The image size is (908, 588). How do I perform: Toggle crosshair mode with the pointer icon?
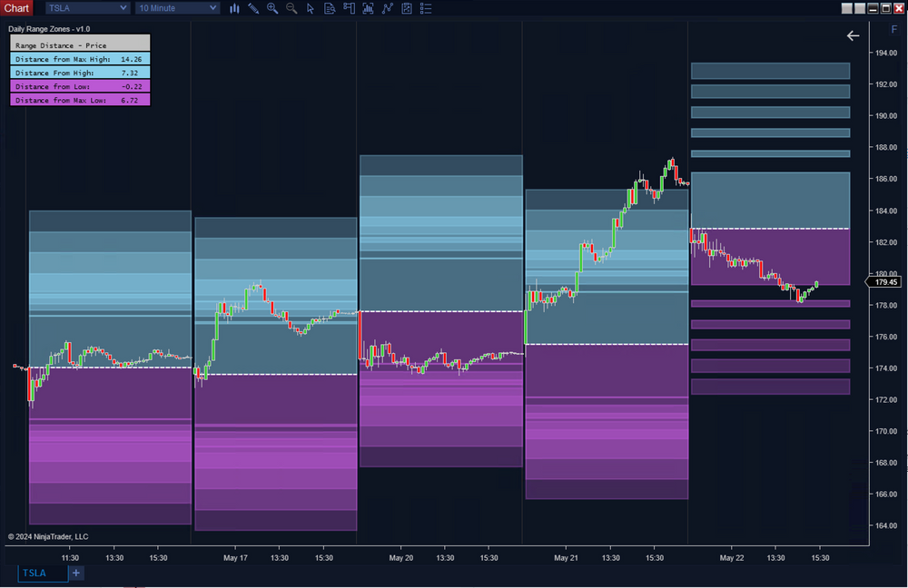[311, 8]
